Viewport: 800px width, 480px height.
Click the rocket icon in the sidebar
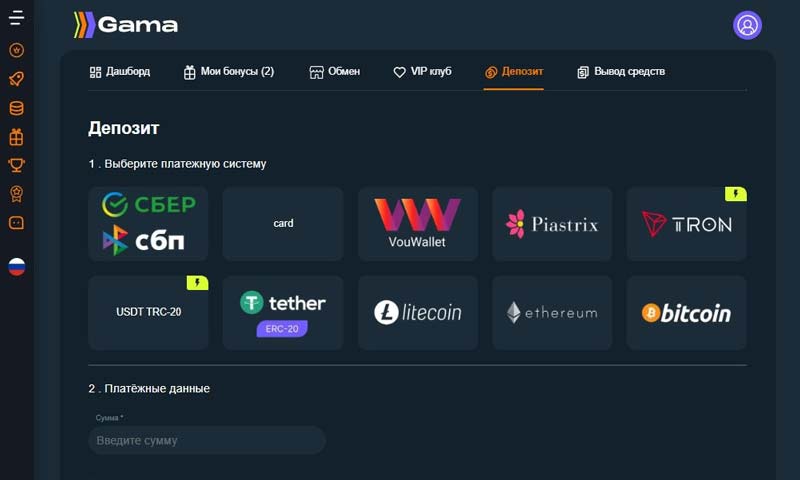tap(16, 79)
